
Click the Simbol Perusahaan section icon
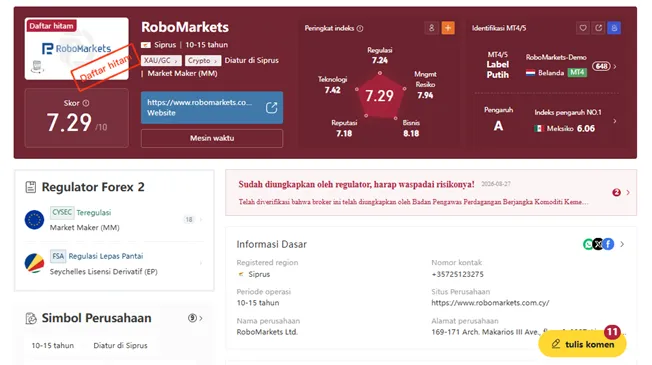pos(31,318)
